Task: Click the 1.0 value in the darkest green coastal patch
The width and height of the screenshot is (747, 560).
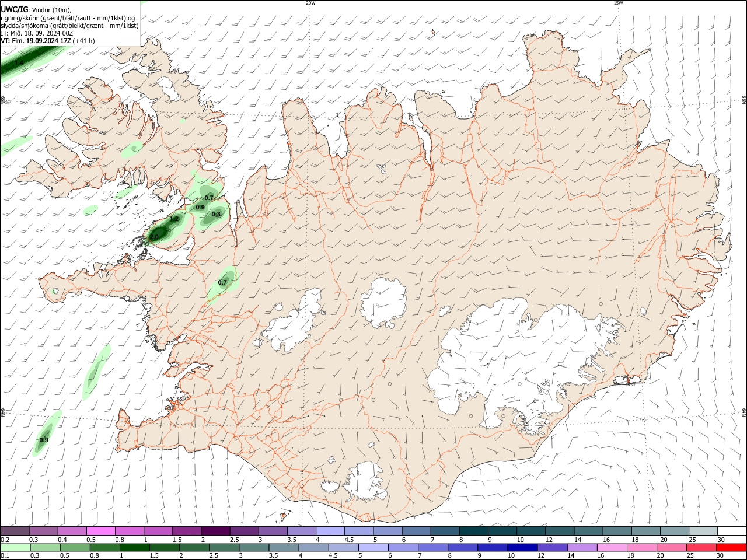Action: (154, 237)
